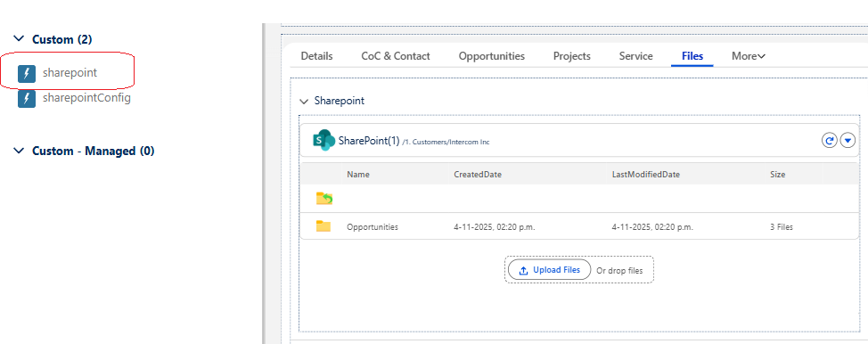Select the sharepoint custom component icon

(27, 73)
